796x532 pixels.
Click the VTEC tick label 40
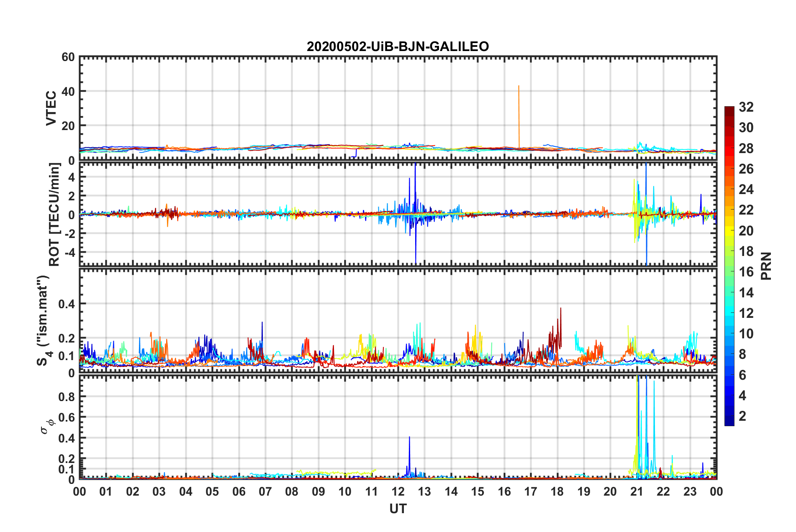coord(68,91)
